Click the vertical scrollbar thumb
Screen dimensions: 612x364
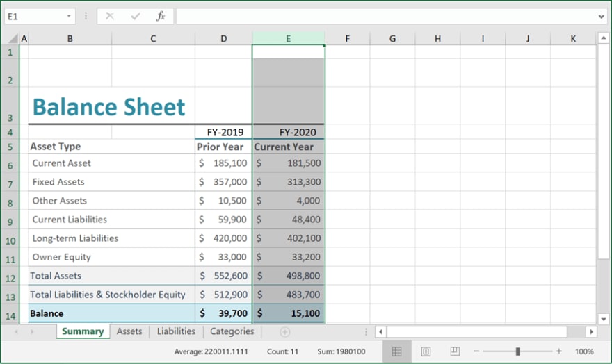click(604, 151)
